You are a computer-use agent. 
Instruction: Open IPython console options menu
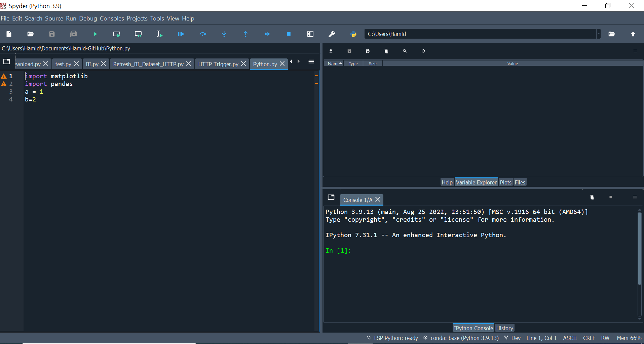(x=635, y=197)
